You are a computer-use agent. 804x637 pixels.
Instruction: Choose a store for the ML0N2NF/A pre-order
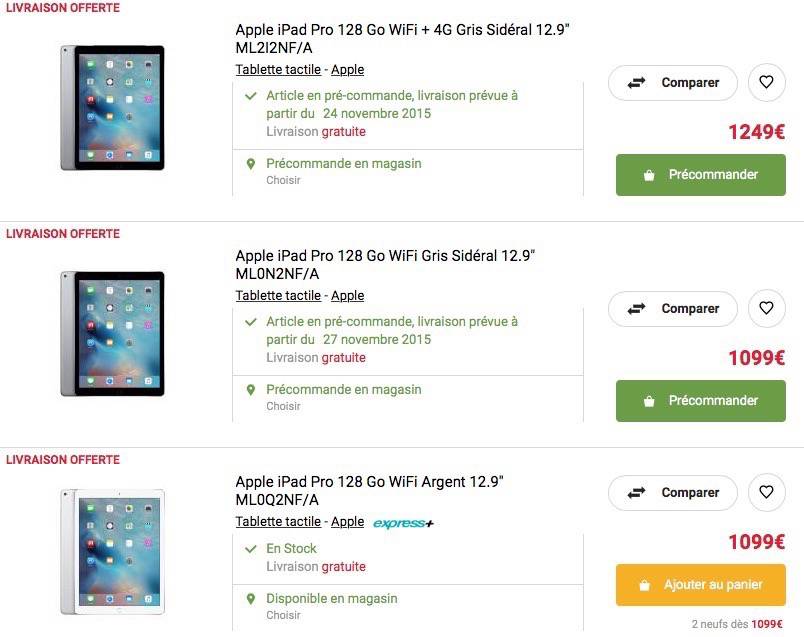[x=283, y=406]
